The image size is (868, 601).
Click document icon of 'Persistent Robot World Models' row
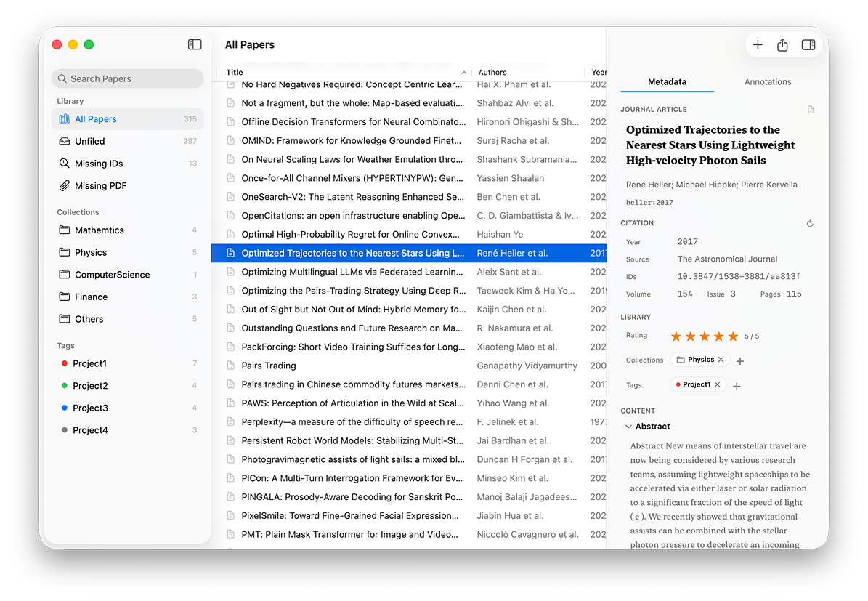[231, 440]
